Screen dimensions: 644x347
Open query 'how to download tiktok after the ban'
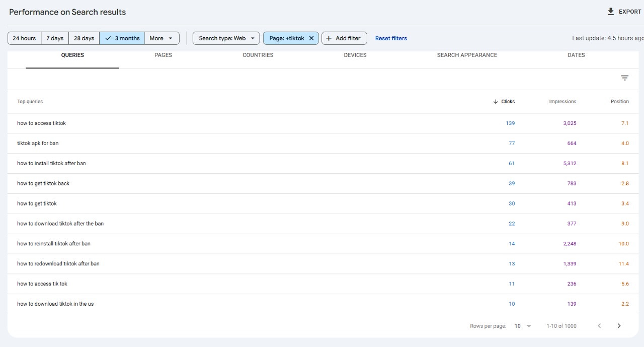60,224
